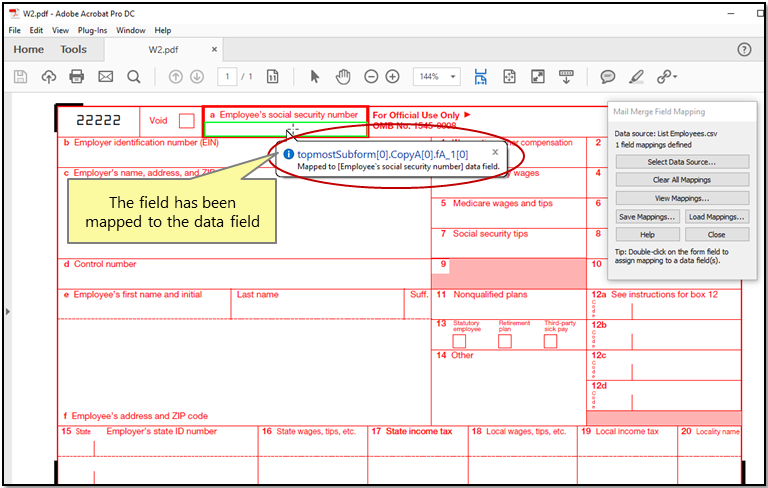This screenshot has height=488, width=768.
Task: Click the Select Data Source button
Action: 682,161
